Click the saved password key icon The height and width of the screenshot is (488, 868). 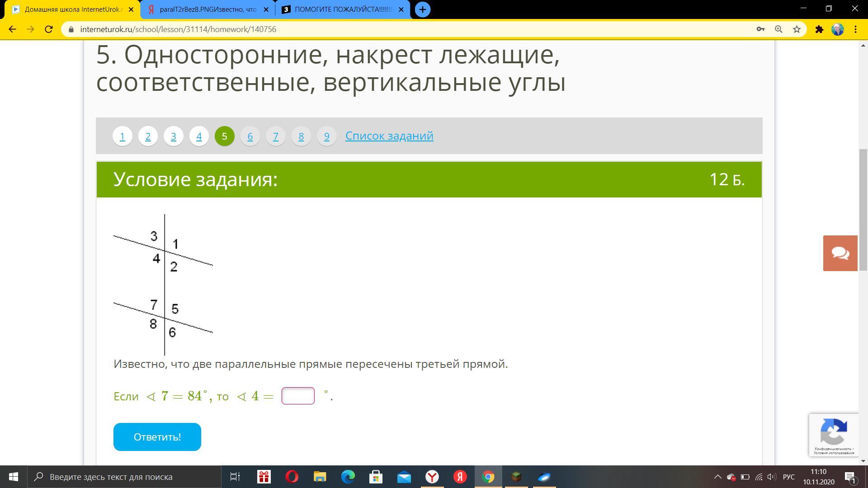[x=760, y=29]
